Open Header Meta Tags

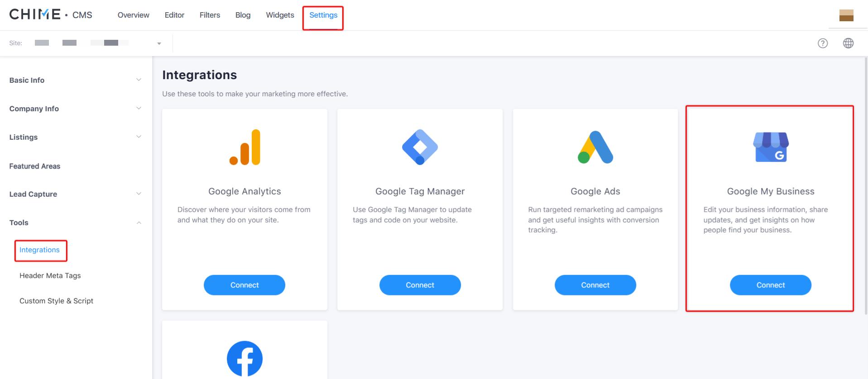point(50,275)
